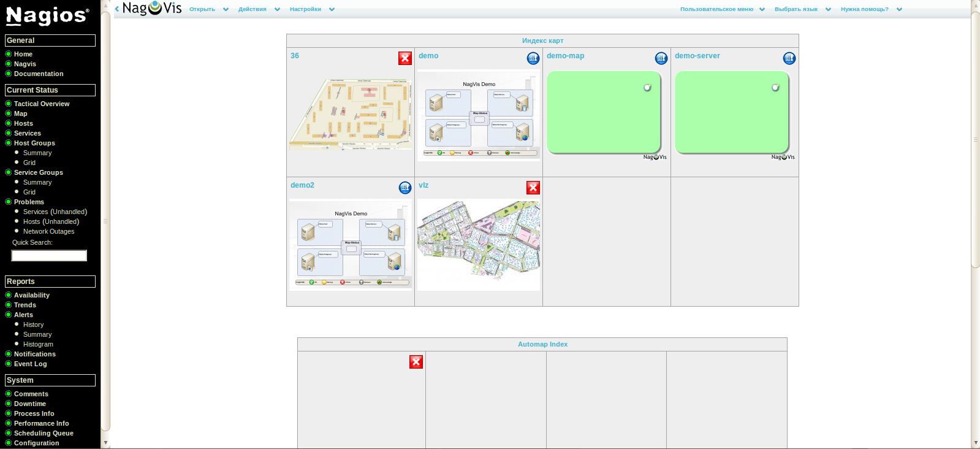Click the red error icon on the vlz map
Screen dimensions: 980x449
(533, 188)
